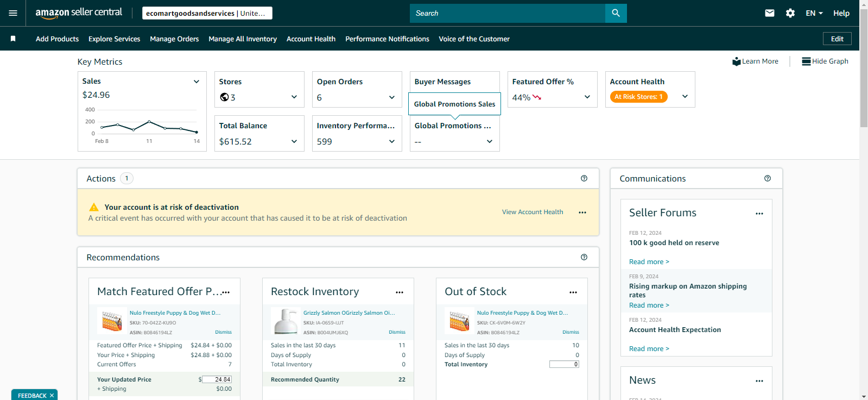Image resolution: width=868 pixels, height=400 pixels.
Task: Expand the Inventory Performance dropdown
Action: pos(392,141)
